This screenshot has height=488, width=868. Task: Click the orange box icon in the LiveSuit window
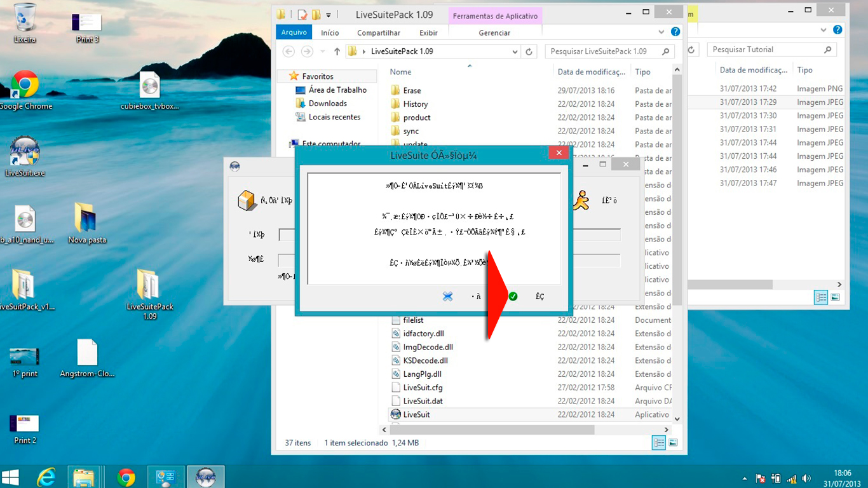(x=246, y=200)
